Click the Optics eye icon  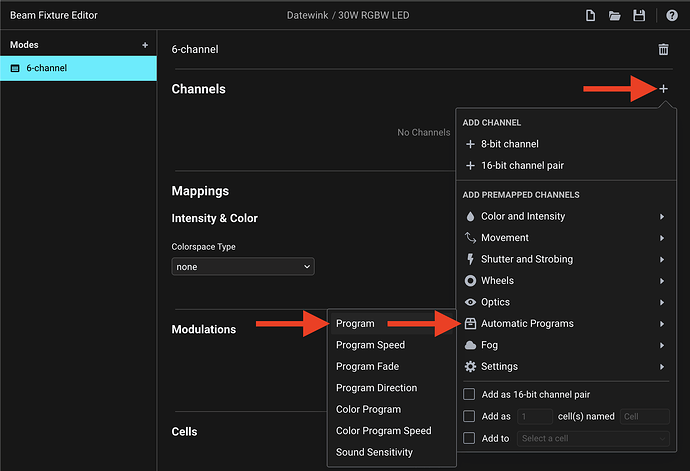(x=470, y=302)
